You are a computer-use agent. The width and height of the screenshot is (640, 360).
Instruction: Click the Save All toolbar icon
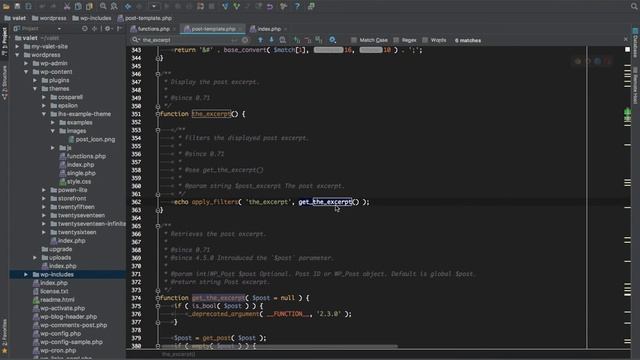pos(17,6)
